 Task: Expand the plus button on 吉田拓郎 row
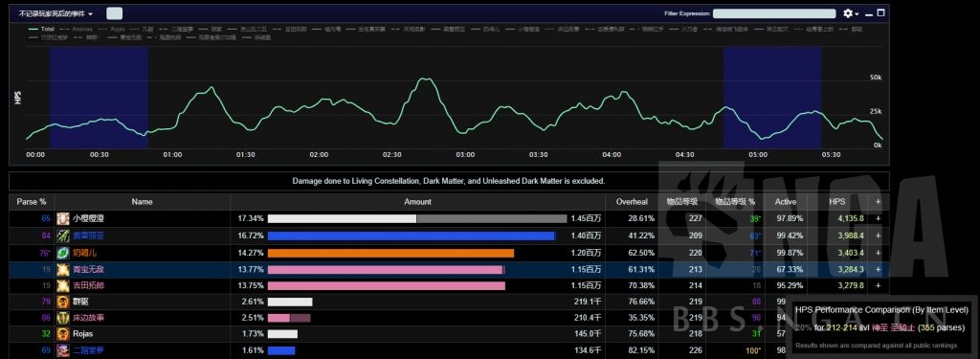pos(879,285)
